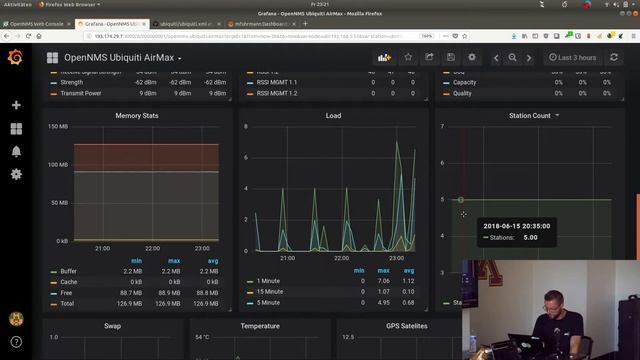The height and width of the screenshot is (360, 640).
Task: Close the Grafana browser tab
Action: point(144,24)
